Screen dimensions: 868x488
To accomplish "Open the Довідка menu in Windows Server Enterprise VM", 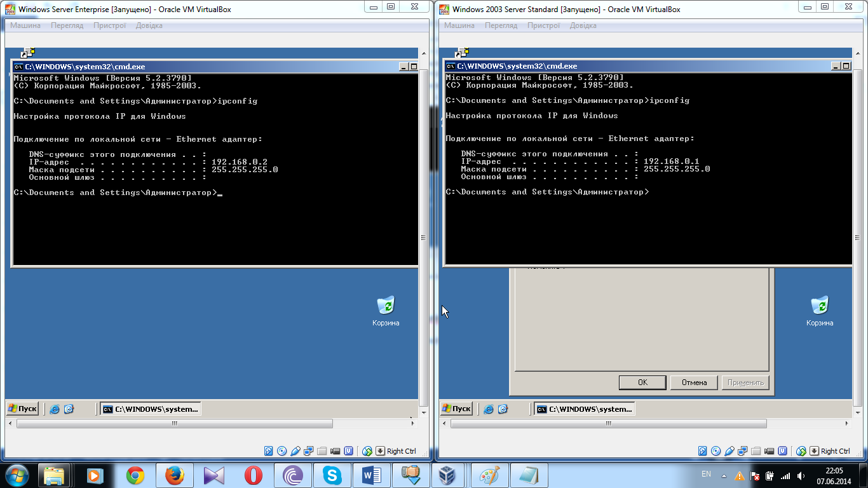I will coord(149,25).
